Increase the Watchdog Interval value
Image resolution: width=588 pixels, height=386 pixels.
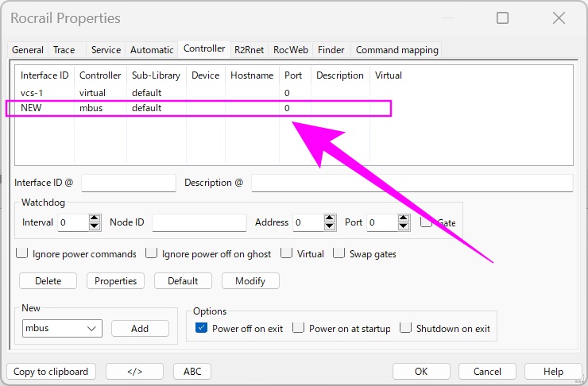tap(95, 218)
